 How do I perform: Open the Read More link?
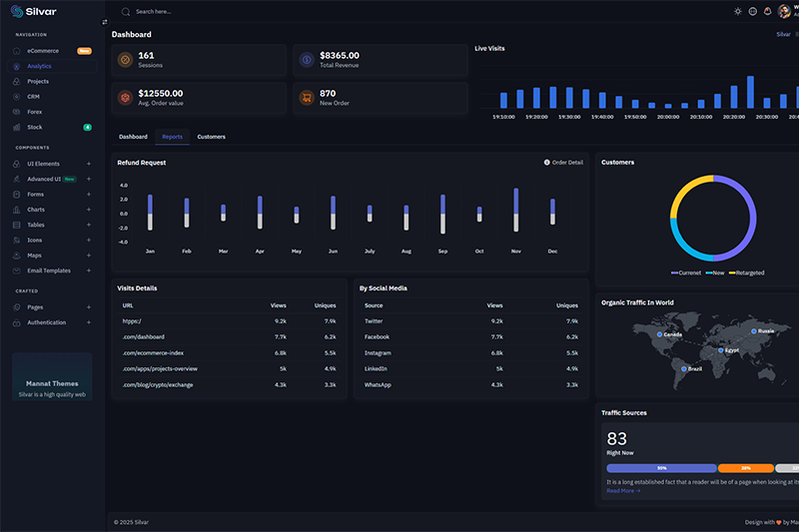(623, 491)
